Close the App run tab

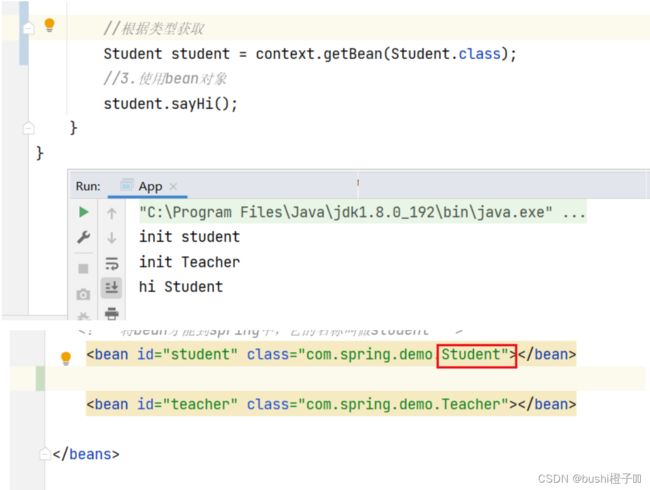coord(173,187)
